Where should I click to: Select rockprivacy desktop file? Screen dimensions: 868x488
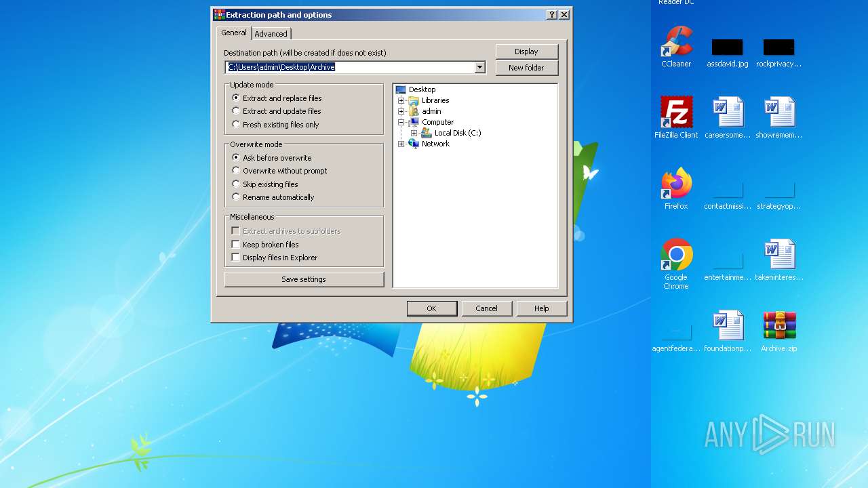click(x=778, y=53)
